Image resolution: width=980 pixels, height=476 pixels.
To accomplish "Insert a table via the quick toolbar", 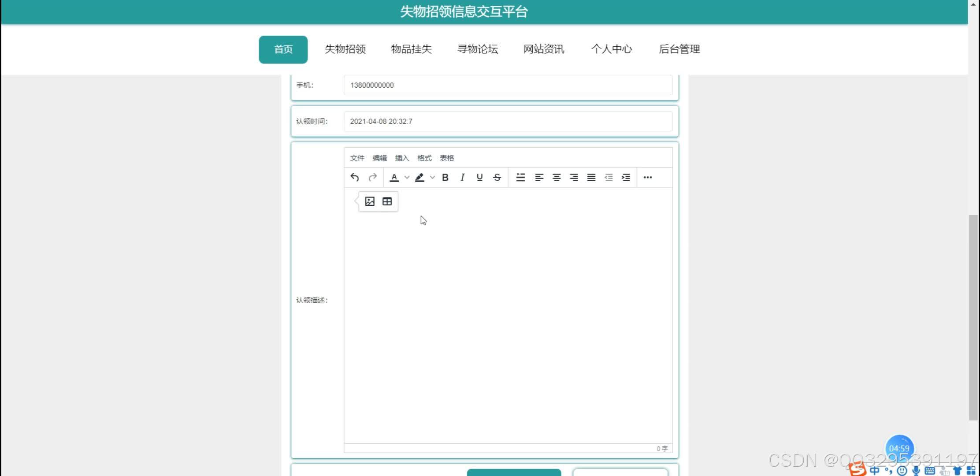I will (387, 201).
